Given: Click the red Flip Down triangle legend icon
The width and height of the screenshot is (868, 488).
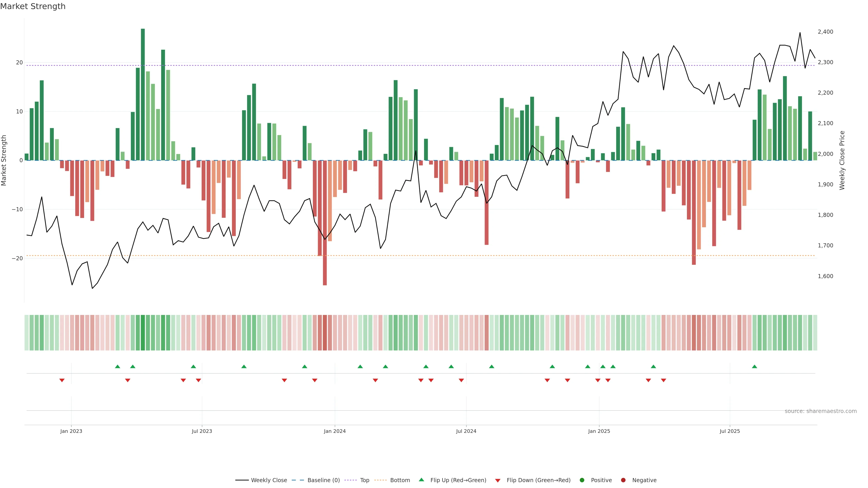Looking at the screenshot, I should (x=498, y=481).
